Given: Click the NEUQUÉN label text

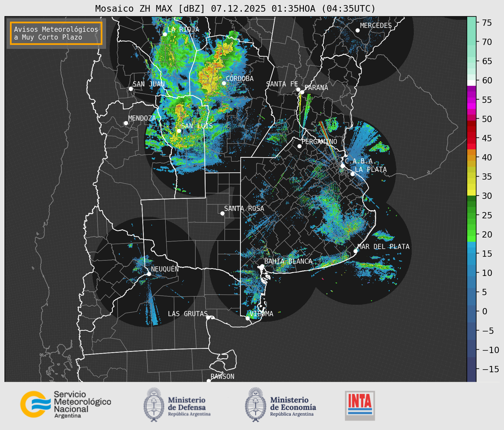Looking at the screenshot, I should point(165,269).
